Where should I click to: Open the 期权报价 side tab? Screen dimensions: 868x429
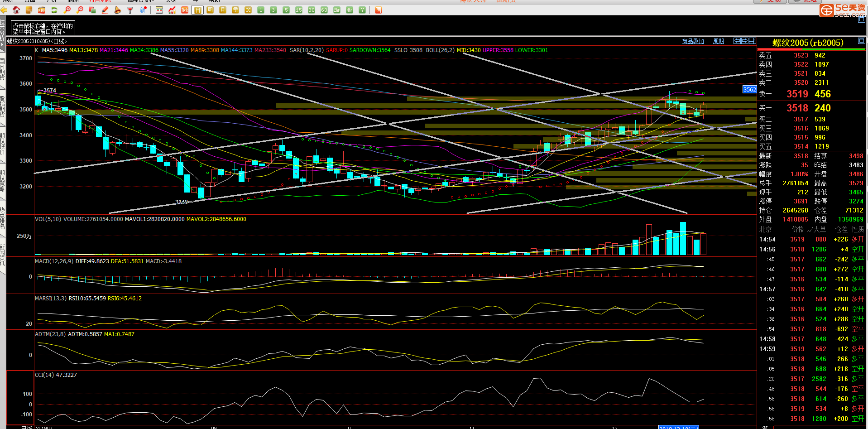pos(3,144)
